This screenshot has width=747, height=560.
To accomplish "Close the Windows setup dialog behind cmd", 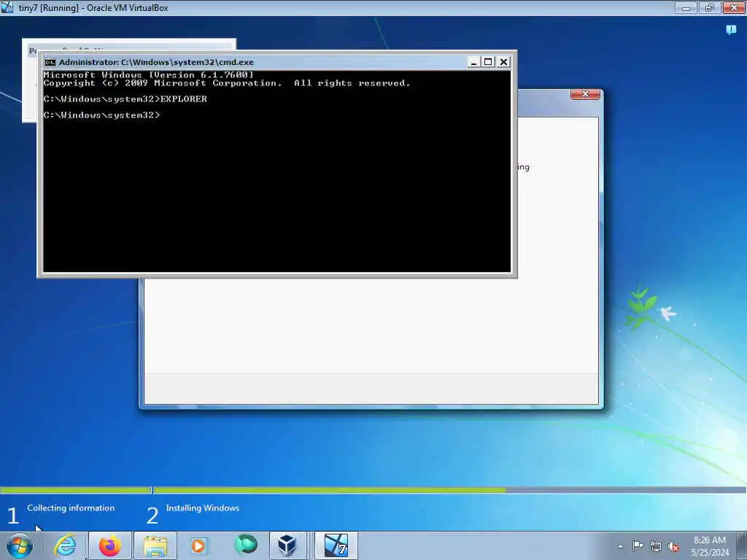I will 586,94.
